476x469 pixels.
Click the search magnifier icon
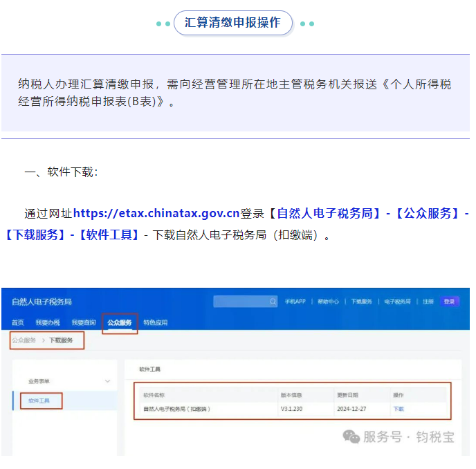point(273,302)
